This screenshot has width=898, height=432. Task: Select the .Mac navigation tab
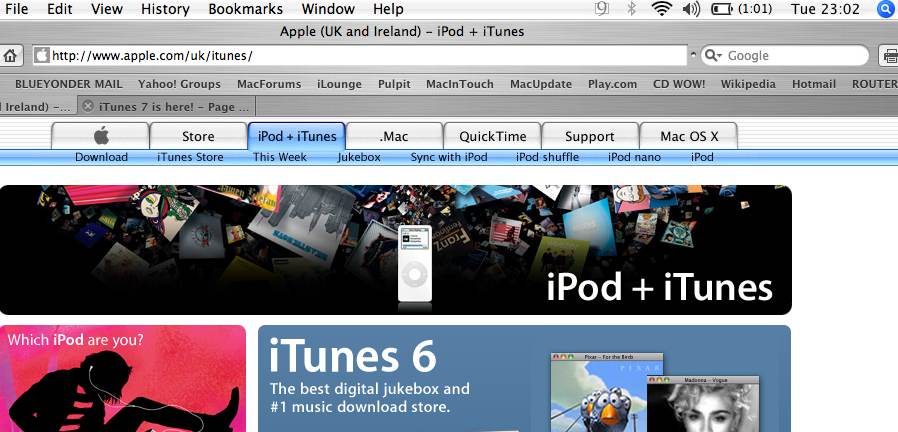coord(393,136)
